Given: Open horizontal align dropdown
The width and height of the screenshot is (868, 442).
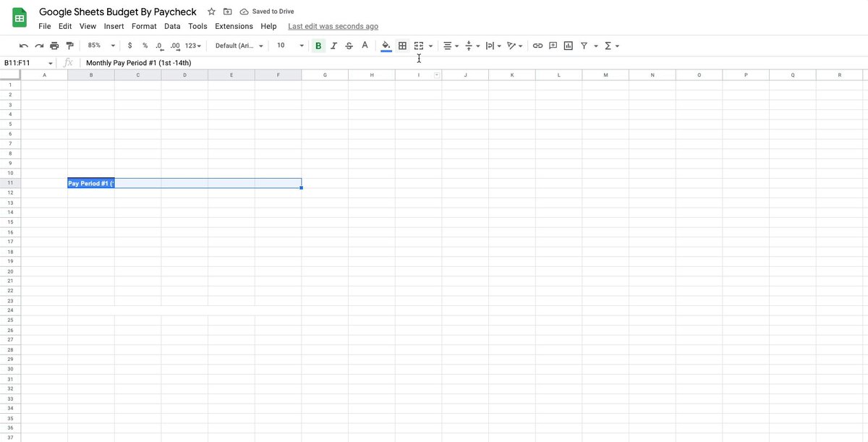Looking at the screenshot, I should (x=451, y=46).
